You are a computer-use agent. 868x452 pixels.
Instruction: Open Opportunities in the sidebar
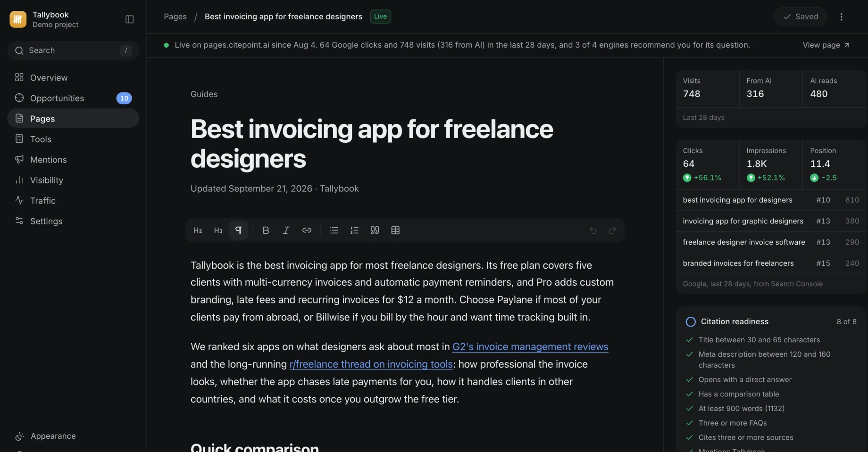(x=73, y=98)
